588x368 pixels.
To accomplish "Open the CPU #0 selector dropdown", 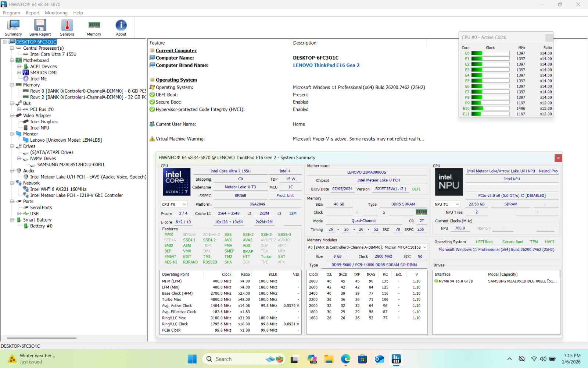I will pos(174,204).
